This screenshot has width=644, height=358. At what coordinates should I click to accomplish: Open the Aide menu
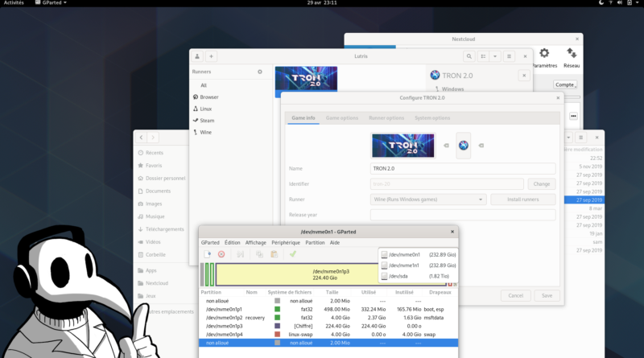[335, 243]
